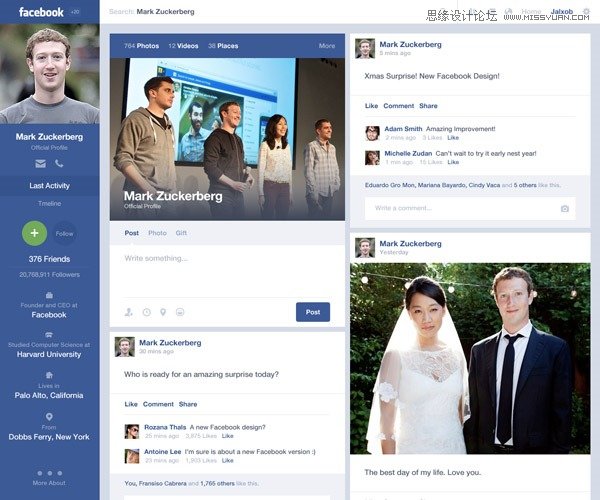The image size is (600, 500).
Task: Click education icon above Harvard University
Action: click(x=49, y=335)
